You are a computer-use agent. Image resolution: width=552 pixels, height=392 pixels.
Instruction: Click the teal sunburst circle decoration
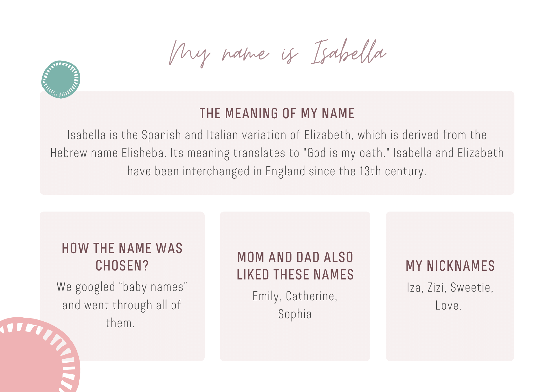coord(61,79)
